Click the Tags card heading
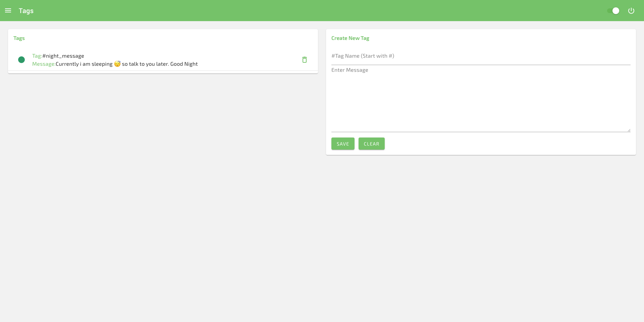 pyautogui.click(x=19, y=38)
